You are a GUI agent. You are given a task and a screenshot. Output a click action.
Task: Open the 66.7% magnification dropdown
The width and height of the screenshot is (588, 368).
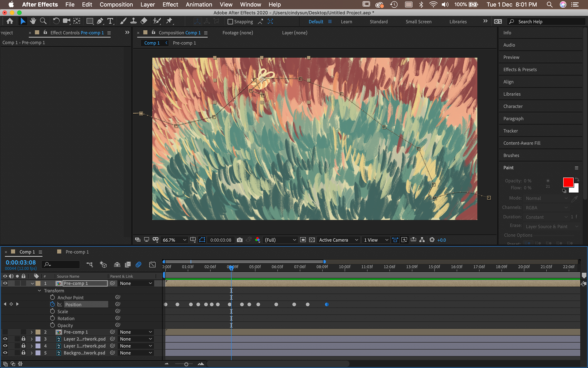[174, 240]
